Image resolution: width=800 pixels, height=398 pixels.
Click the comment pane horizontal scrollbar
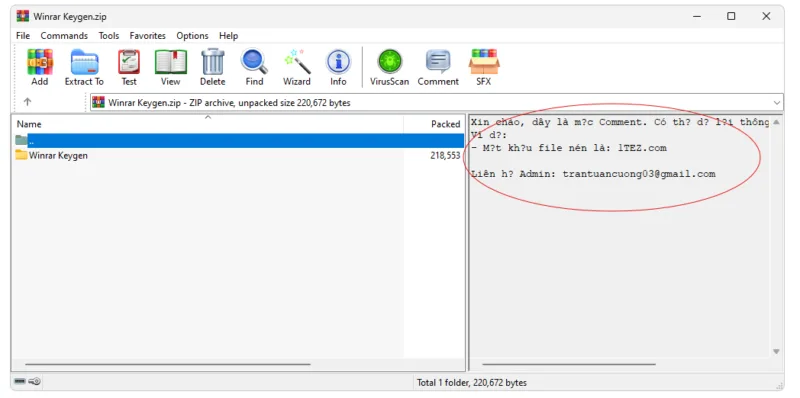[569, 364]
